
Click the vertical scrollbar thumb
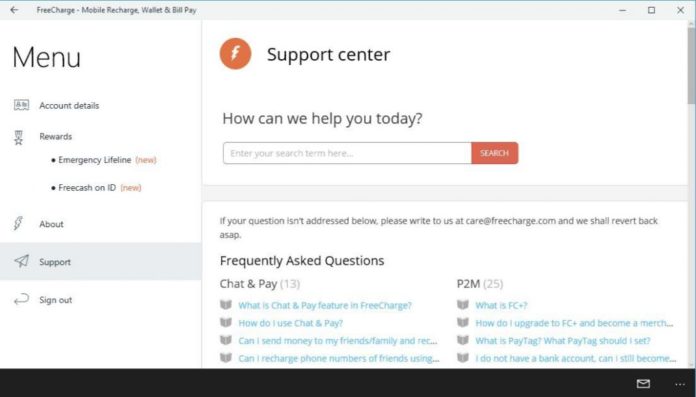coord(691,65)
